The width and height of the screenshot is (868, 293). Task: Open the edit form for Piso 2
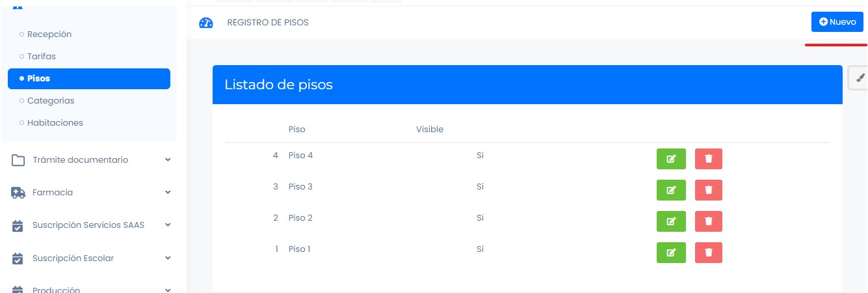pos(671,221)
